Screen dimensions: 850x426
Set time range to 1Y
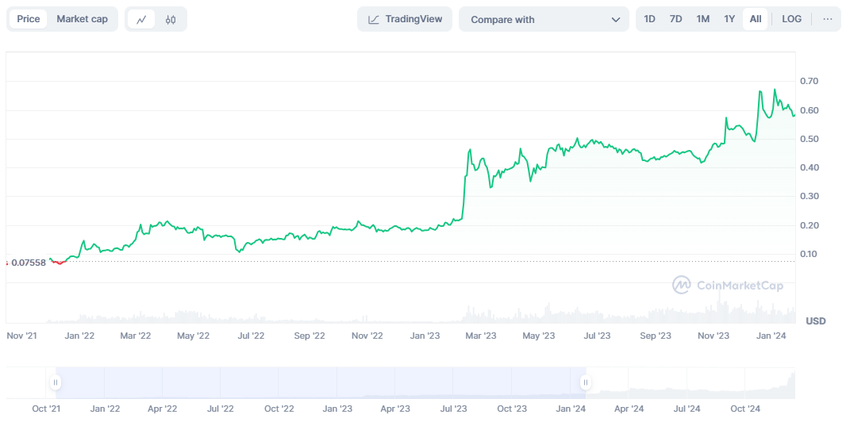tap(730, 19)
